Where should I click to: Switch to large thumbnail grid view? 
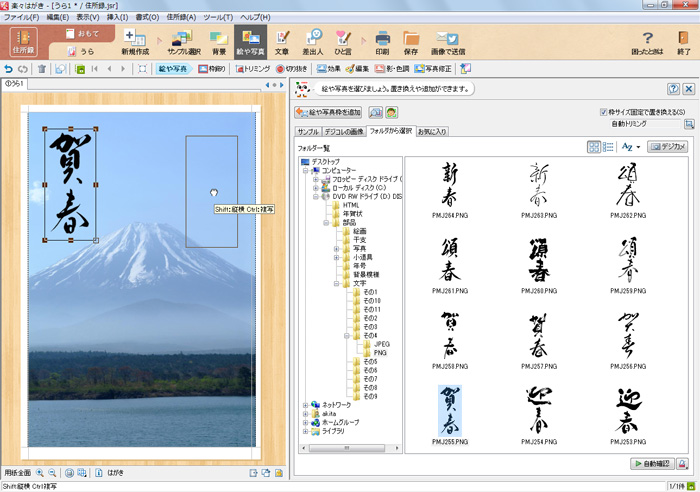594,146
